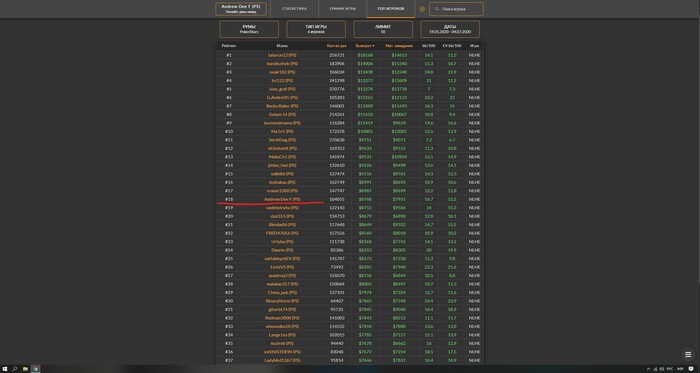Open player Chess_pub (PS)
The width and height of the screenshot is (700, 373).
(282, 292)
